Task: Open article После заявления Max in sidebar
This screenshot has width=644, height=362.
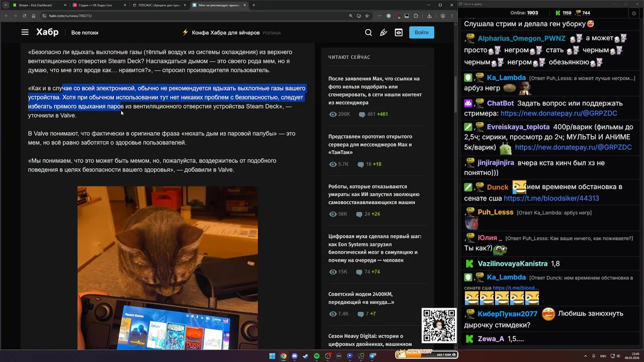Action: tap(375, 90)
